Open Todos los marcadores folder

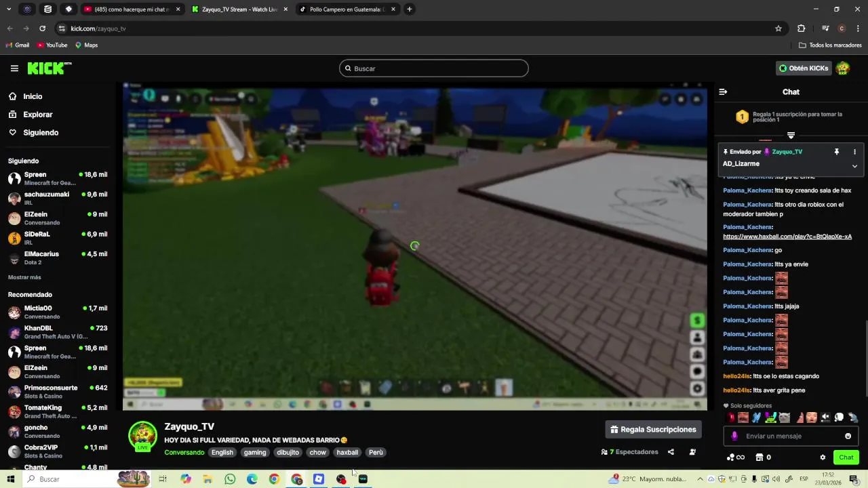pyautogui.click(x=830, y=45)
